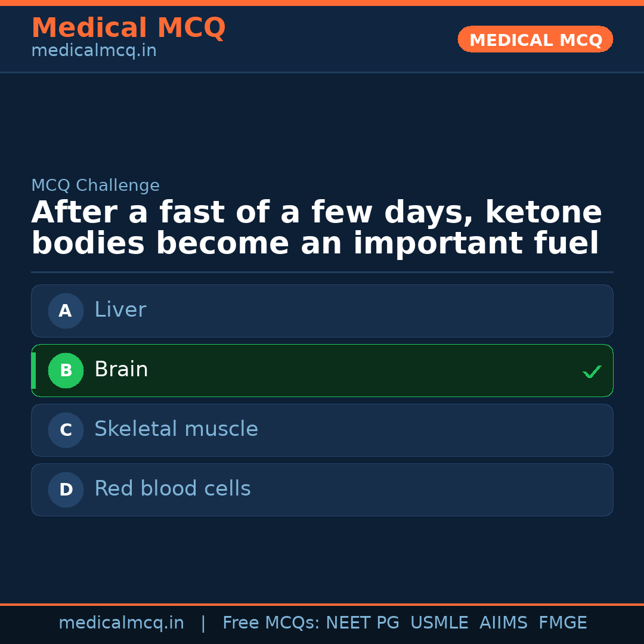The height and width of the screenshot is (644, 644).
Task: Choose the Red blood cells answer
Action: tap(322, 490)
